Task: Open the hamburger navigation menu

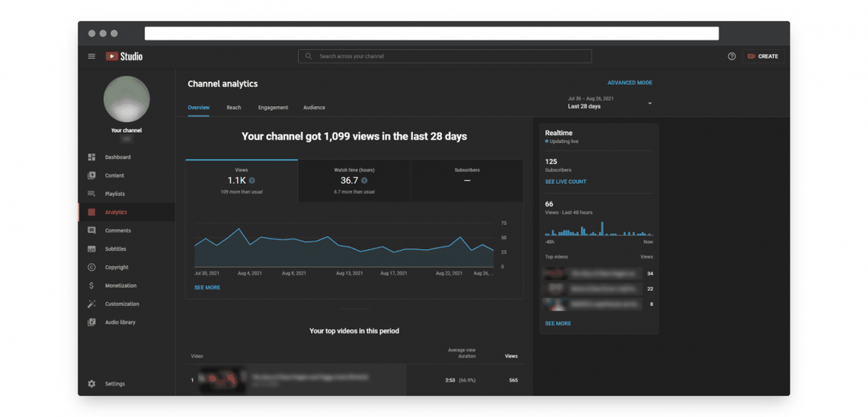Action: pyautogui.click(x=92, y=56)
